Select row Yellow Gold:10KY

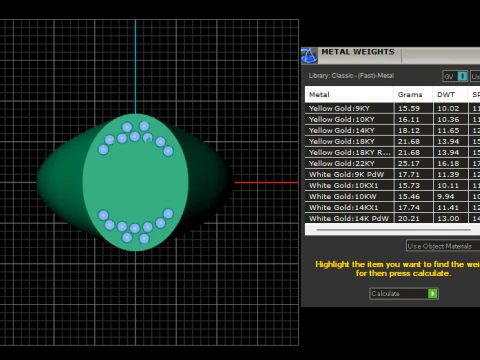point(392,119)
